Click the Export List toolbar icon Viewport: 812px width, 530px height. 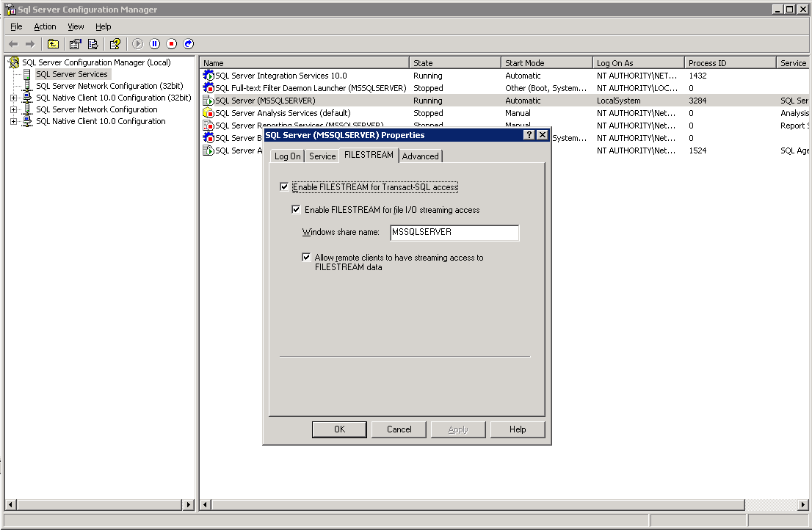[93, 44]
